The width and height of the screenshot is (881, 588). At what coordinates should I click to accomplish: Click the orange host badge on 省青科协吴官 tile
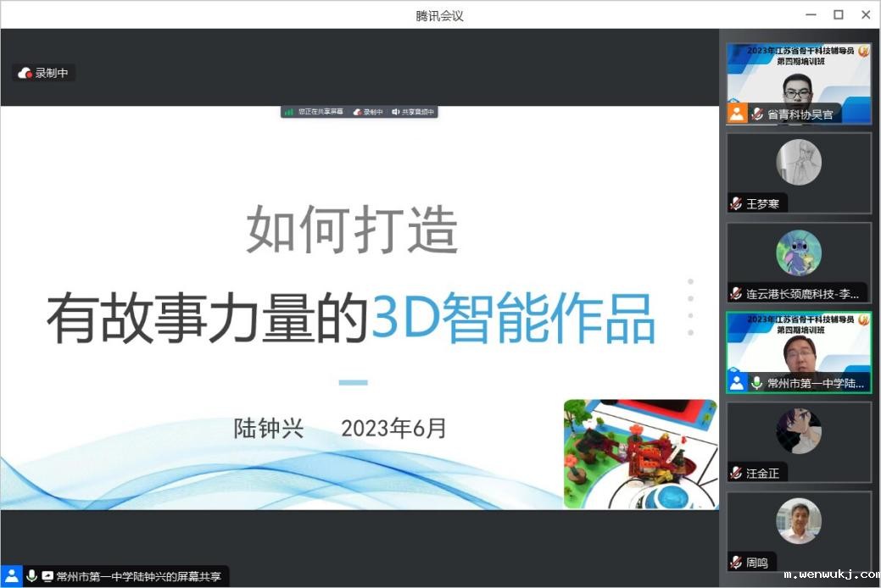(x=737, y=114)
